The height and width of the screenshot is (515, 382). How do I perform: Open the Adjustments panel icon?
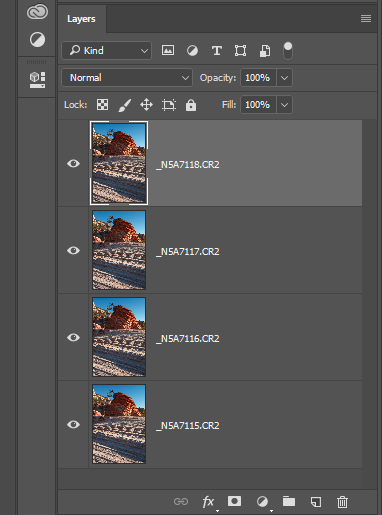(x=37, y=40)
